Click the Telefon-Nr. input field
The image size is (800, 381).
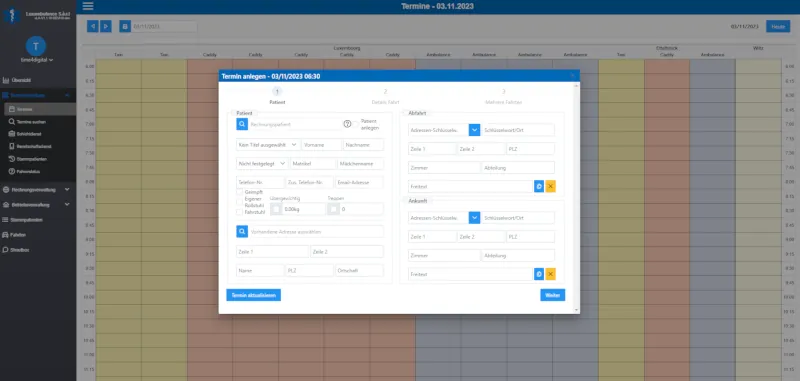(x=260, y=183)
